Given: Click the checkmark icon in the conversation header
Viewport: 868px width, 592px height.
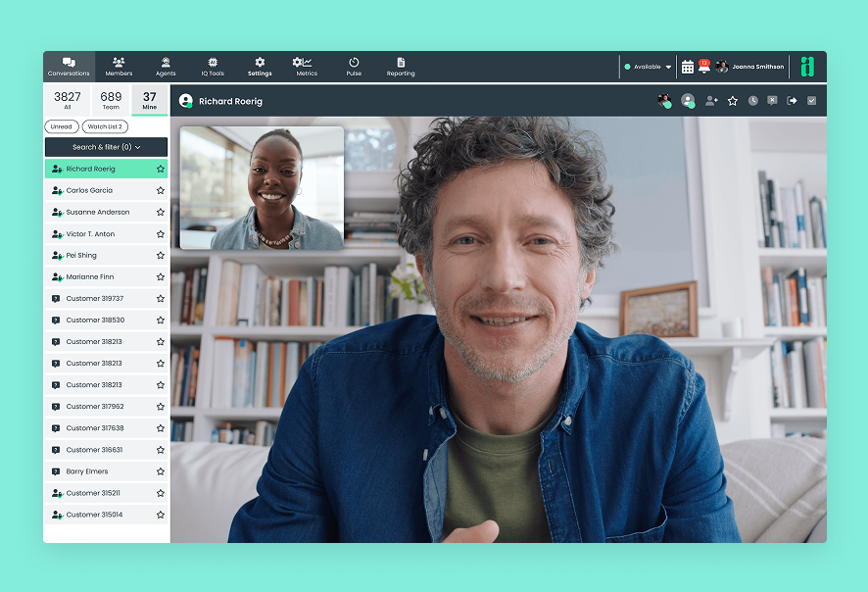Looking at the screenshot, I should click(x=811, y=101).
